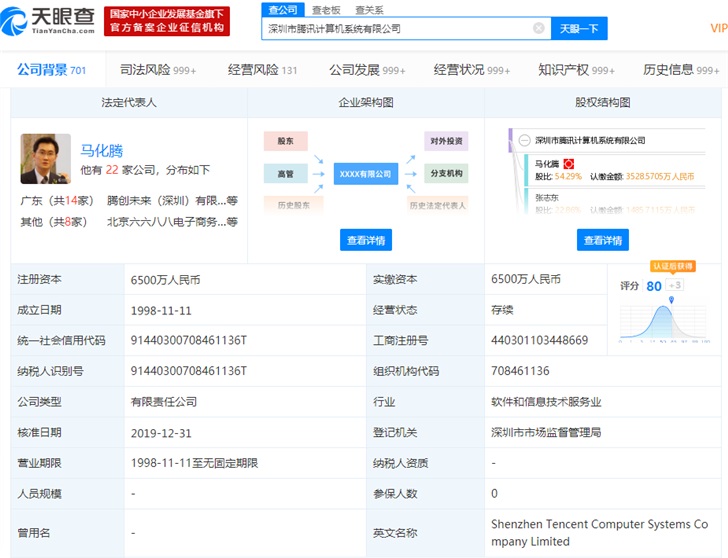The image size is (728, 558).
Task: Open the 司法风险 tab
Action: [x=158, y=70]
